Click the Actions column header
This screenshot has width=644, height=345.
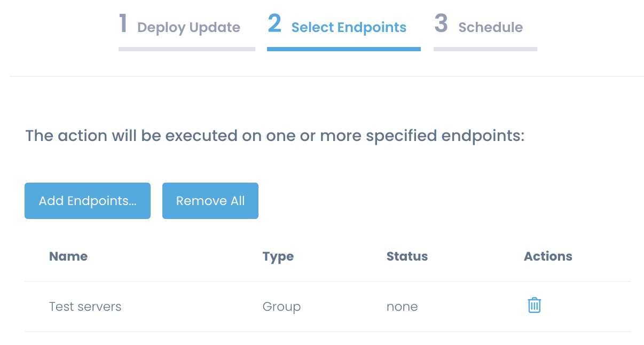tap(548, 256)
